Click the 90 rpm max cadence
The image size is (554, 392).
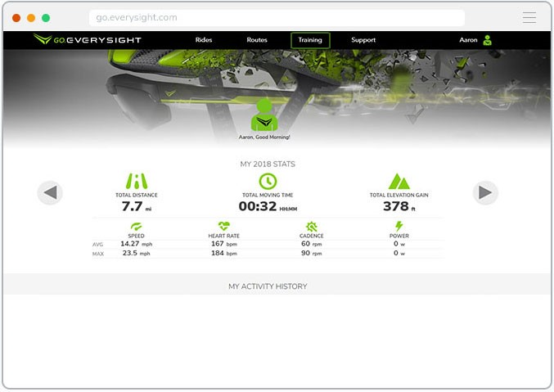tap(311, 253)
